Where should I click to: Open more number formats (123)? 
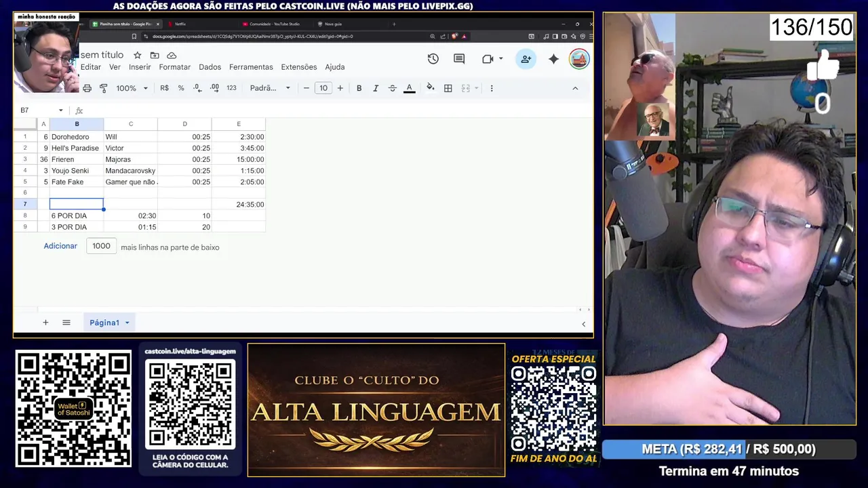click(231, 88)
